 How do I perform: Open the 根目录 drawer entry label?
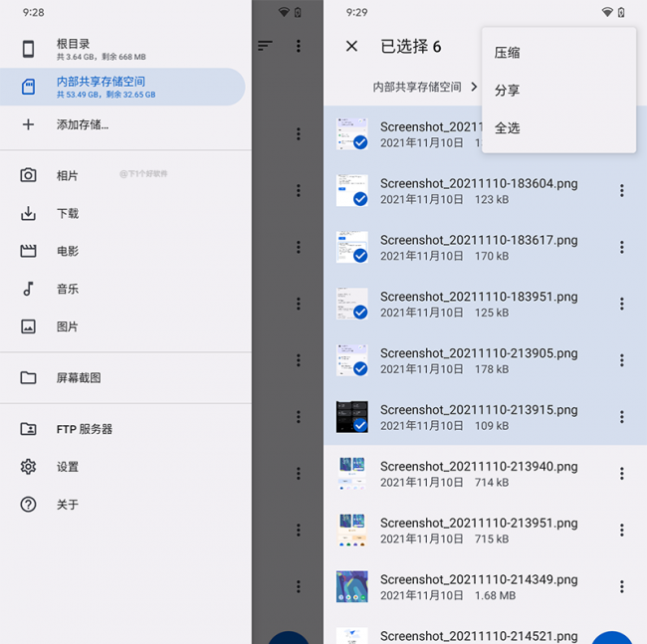click(73, 44)
